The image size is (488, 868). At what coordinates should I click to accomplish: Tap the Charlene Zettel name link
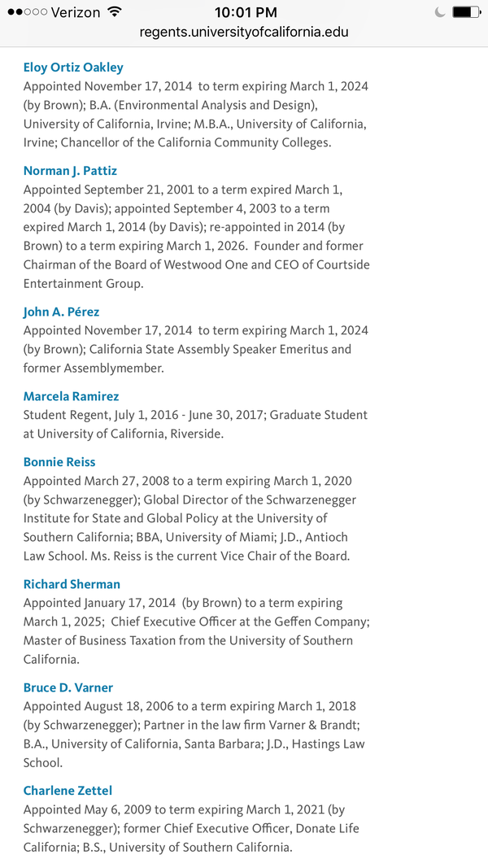point(68,791)
